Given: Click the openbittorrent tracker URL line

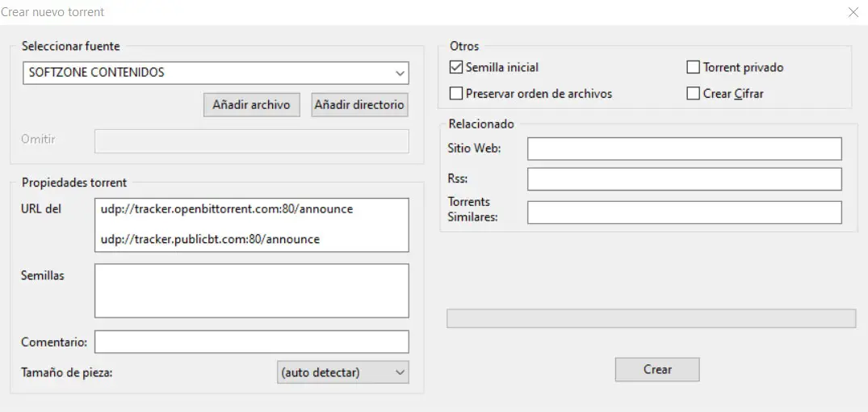Looking at the screenshot, I should point(227,209).
